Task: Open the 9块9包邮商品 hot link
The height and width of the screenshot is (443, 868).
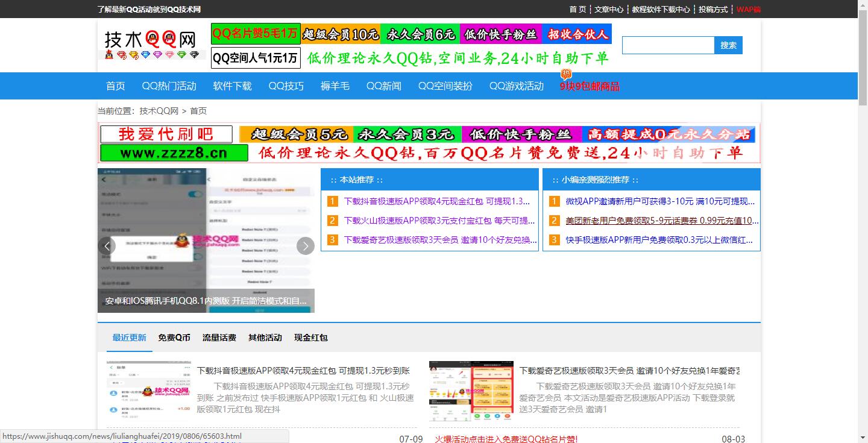Action: tap(589, 86)
